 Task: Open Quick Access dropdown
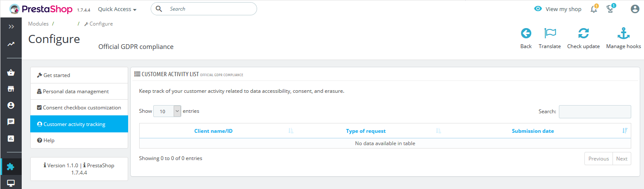point(117,9)
